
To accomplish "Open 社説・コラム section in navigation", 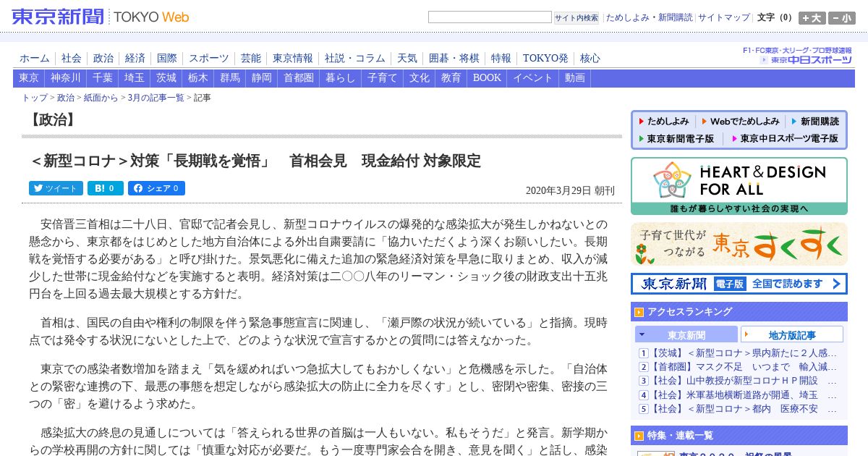I will tap(355, 58).
